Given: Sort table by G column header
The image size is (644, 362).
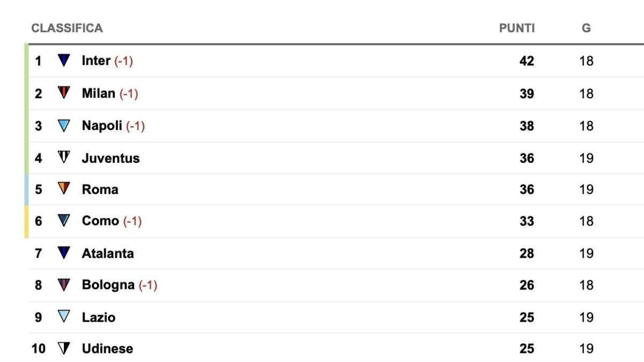Looking at the screenshot, I should pyautogui.click(x=586, y=28).
